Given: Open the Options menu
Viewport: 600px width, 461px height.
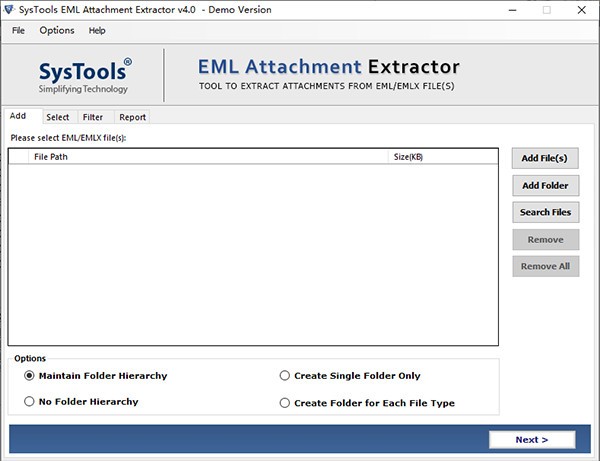Looking at the screenshot, I should click(57, 31).
